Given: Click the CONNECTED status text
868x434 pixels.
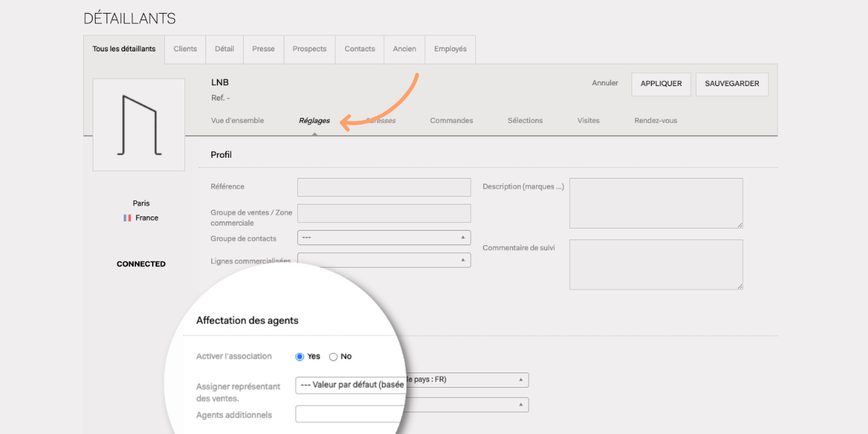Looking at the screenshot, I should pos(141,264).
